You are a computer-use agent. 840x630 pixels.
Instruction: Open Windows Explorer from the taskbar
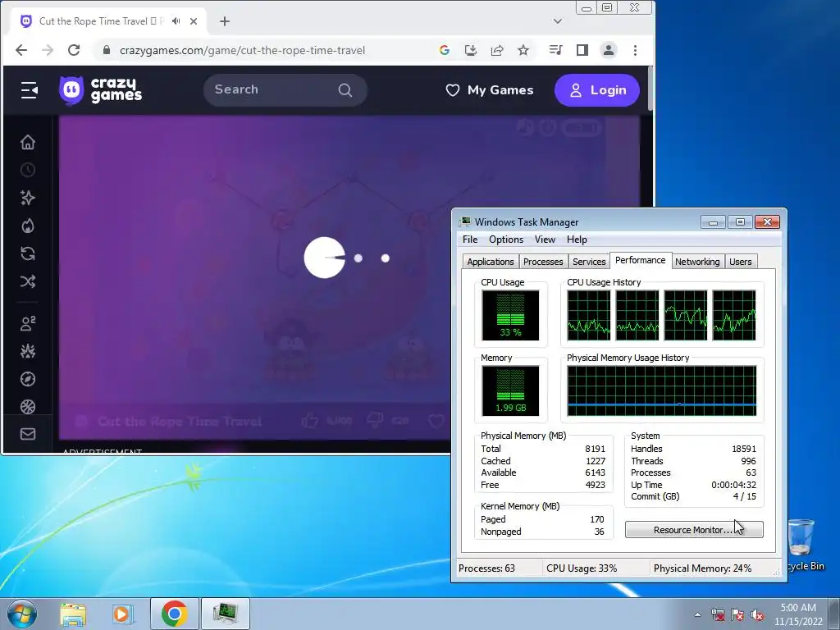tap(73, 614)
